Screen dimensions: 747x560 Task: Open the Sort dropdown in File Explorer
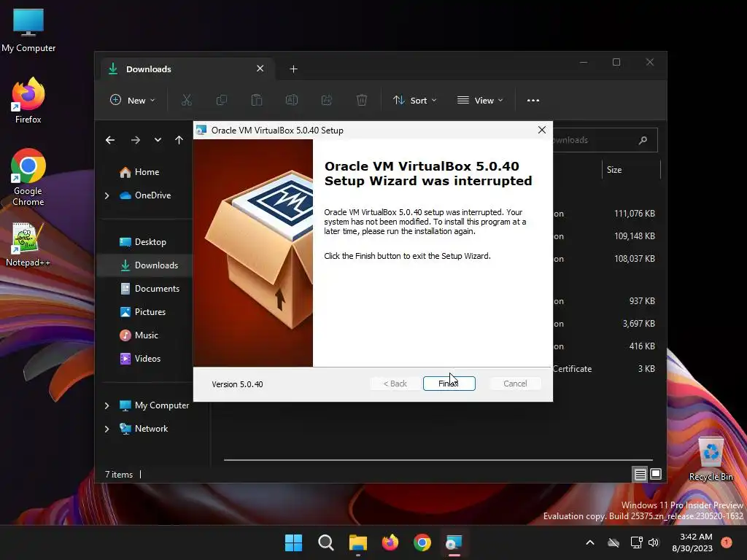coord(414,101)
